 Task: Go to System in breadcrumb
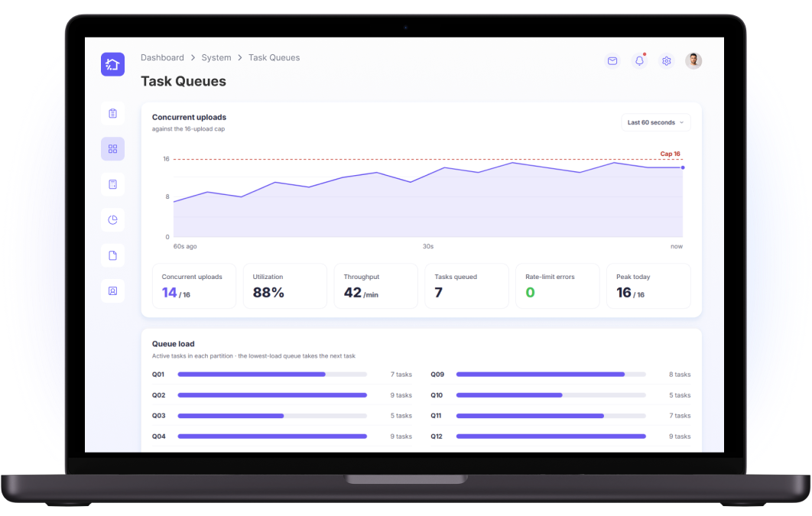coord(216,57)
